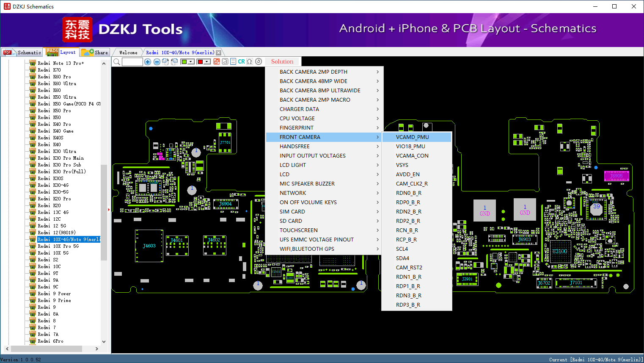Open the FINGERPRINT submenu
This screenshot has width=644, height=363.
(x=325, y=128)
